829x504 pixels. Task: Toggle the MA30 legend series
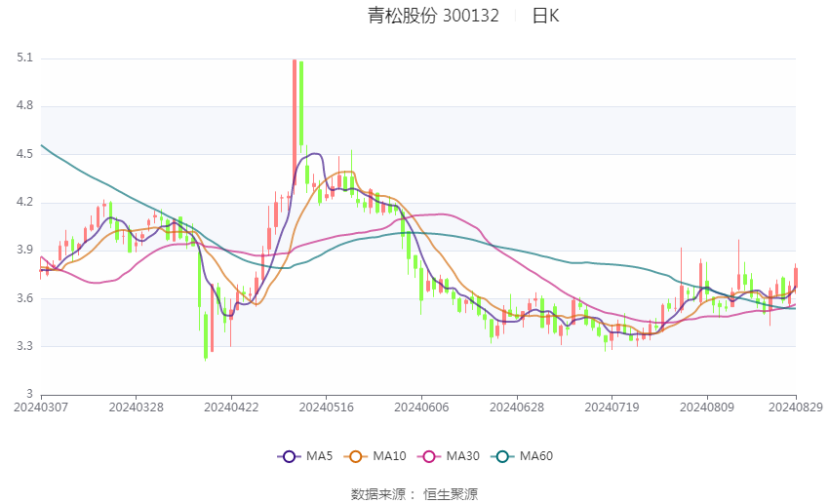pos(449,456)
